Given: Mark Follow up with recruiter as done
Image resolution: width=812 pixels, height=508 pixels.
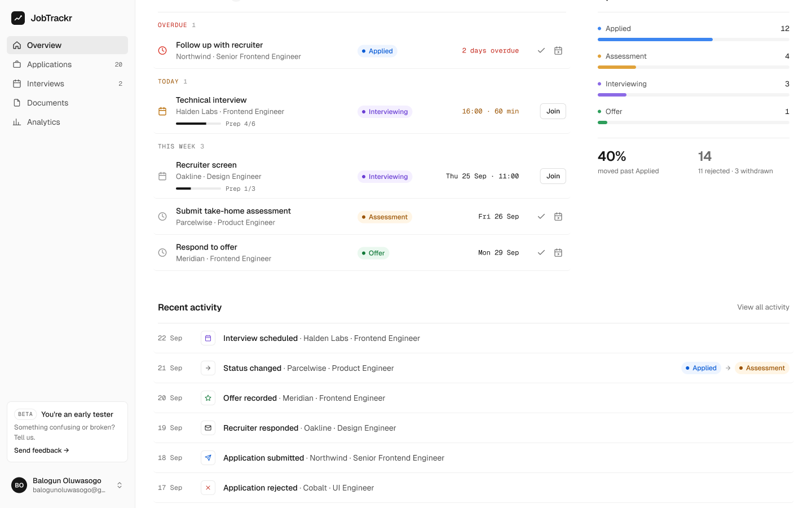Looking at the screenshot, I should (x=541, y=51).
